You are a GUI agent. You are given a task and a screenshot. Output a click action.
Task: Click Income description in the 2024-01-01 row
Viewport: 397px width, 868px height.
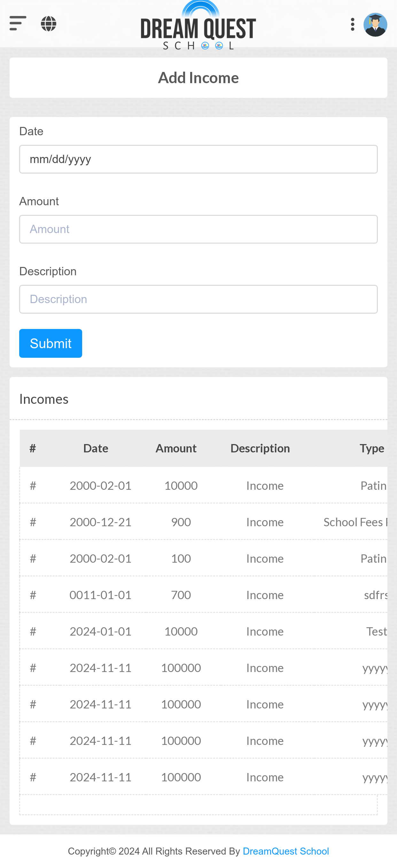[265, 631]
